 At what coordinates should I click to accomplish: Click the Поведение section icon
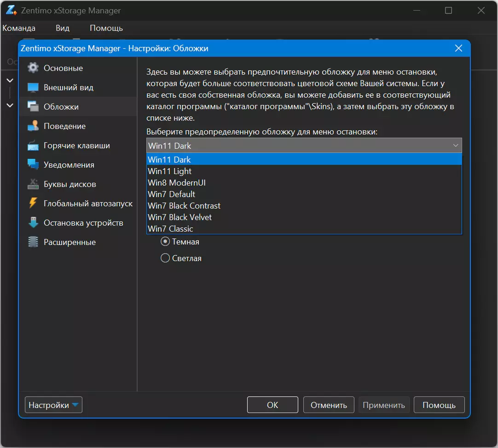(x=33, y=126)
